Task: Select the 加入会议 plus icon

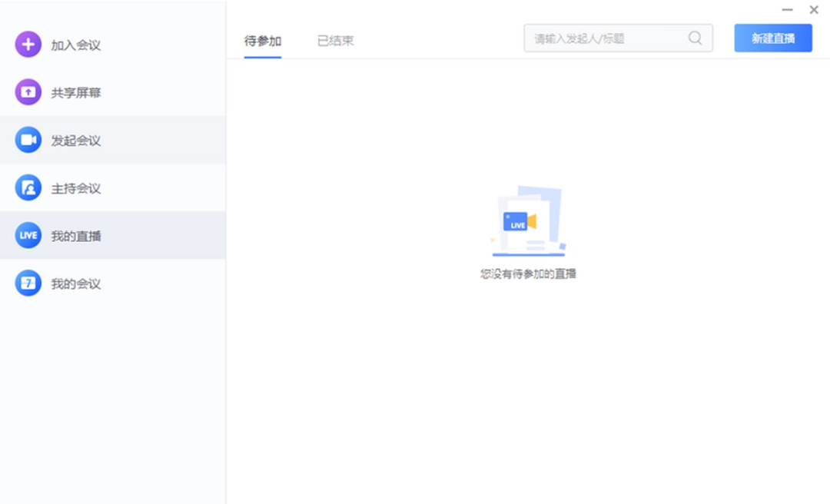Action: point(28,45)
